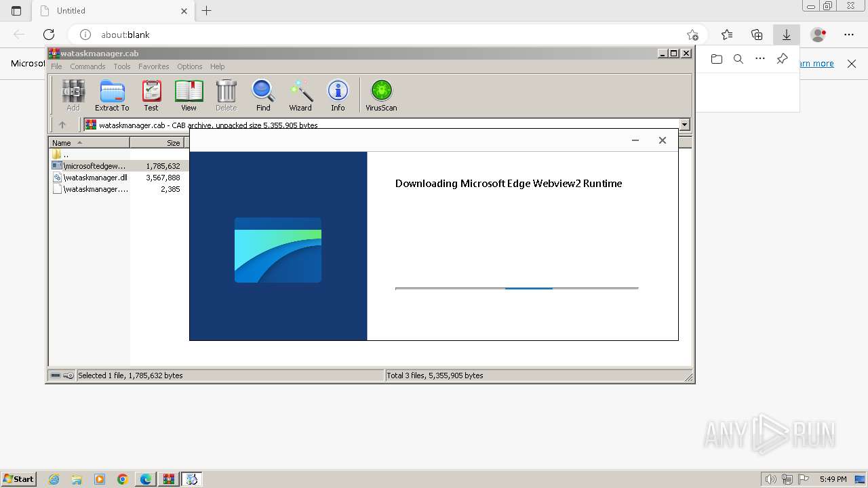This screenshot has height=488, width=868.
Task: Close the Untitled browser tab
Action: coord(184,11)
